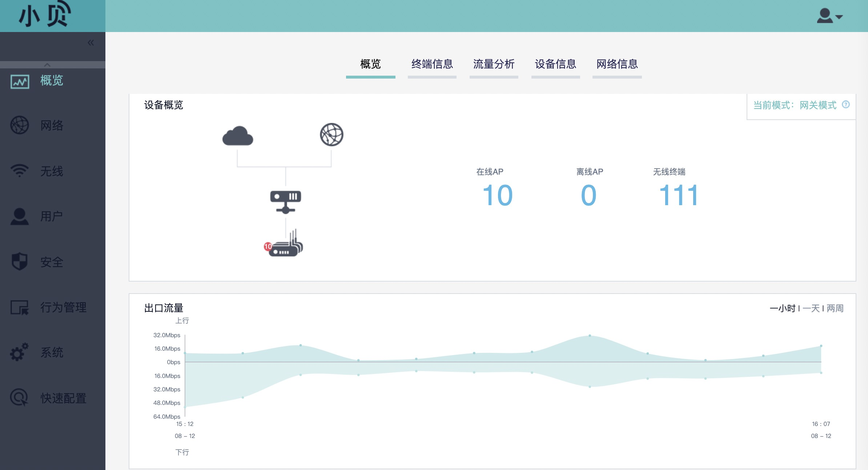Switch to the 终端信息 tab
This screenshot has height=470, width=868.
coord(432,64)
